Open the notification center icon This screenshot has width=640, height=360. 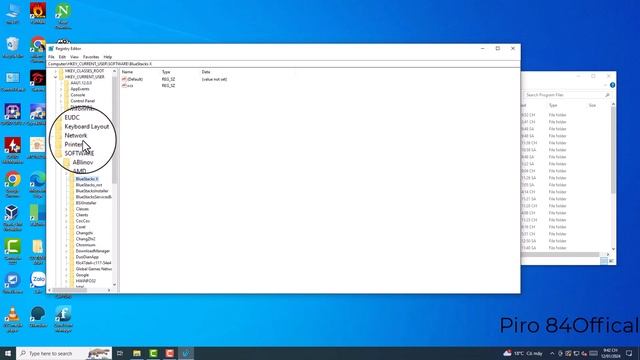[629, 353]
